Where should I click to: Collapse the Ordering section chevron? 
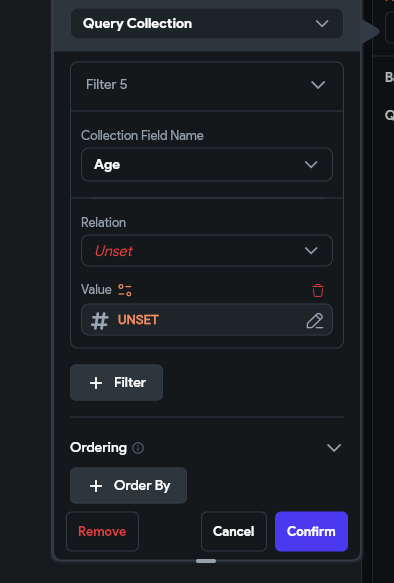pyautogui.click(x=334, y=448)
